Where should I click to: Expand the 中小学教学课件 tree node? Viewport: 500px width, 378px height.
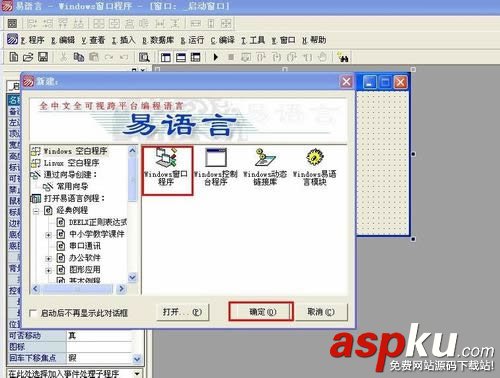pos(48,235)
